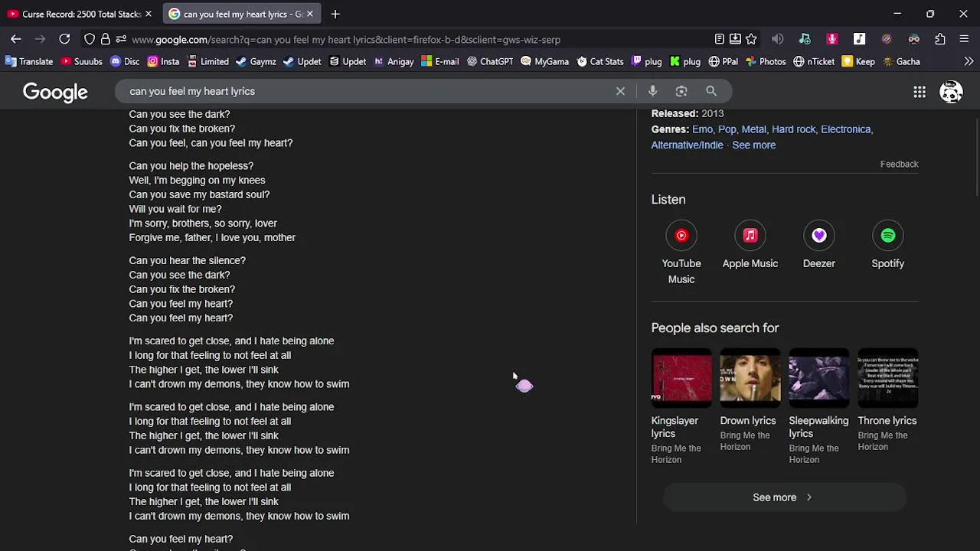
Task: Open the Gaymz bookmark
Action: 256,61
